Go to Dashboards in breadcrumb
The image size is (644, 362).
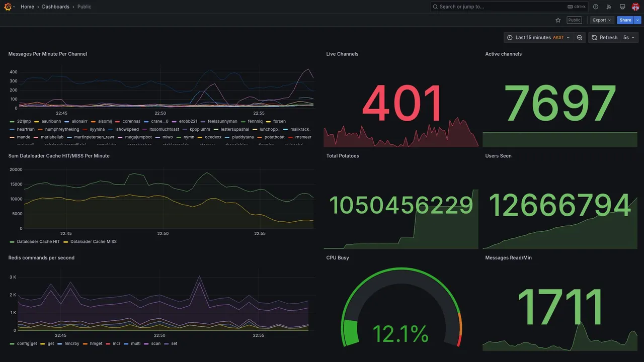(56, 7)
